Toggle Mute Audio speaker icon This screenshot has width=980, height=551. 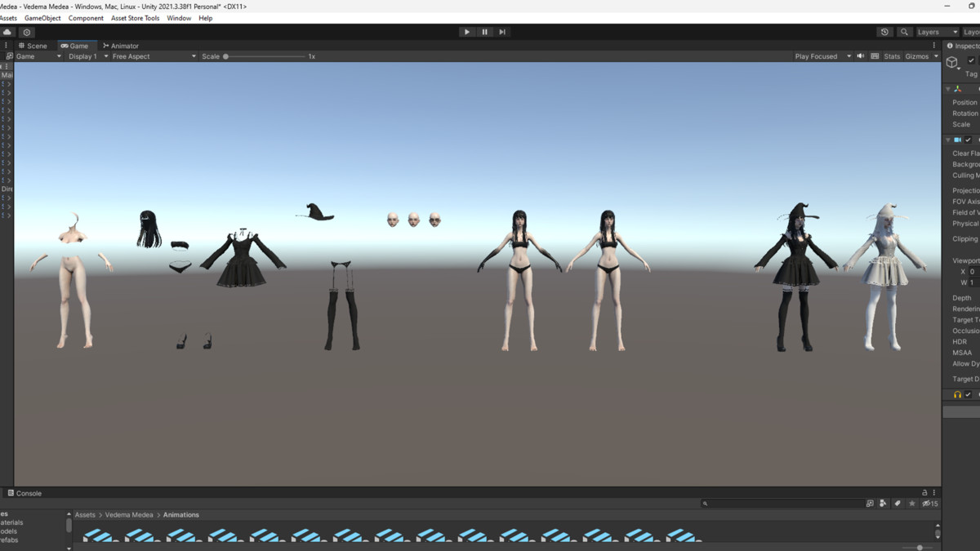861,56
